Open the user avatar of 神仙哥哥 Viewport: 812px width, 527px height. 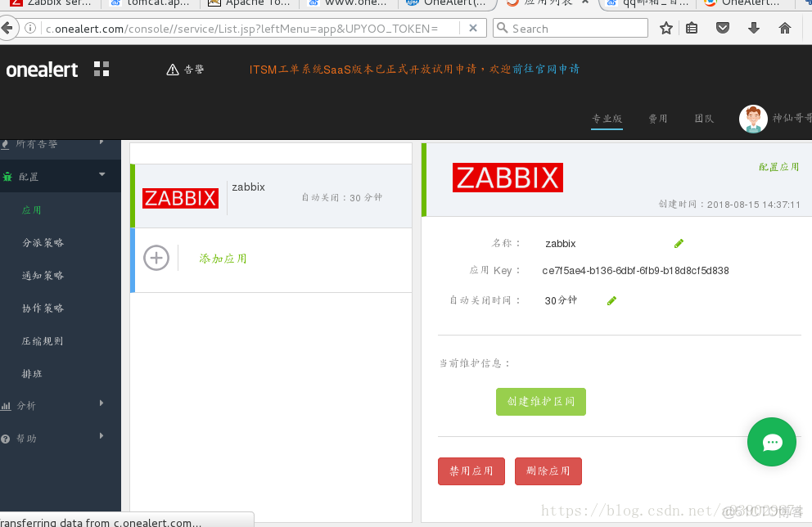point(751,119)
